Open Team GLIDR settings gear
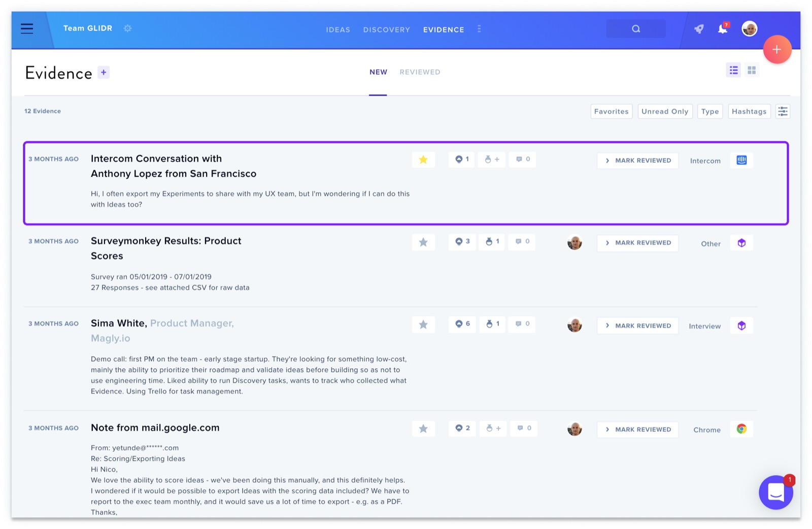The height and width of the screenshot is (529, 812). pyautogui.click(x=128, y=28)
